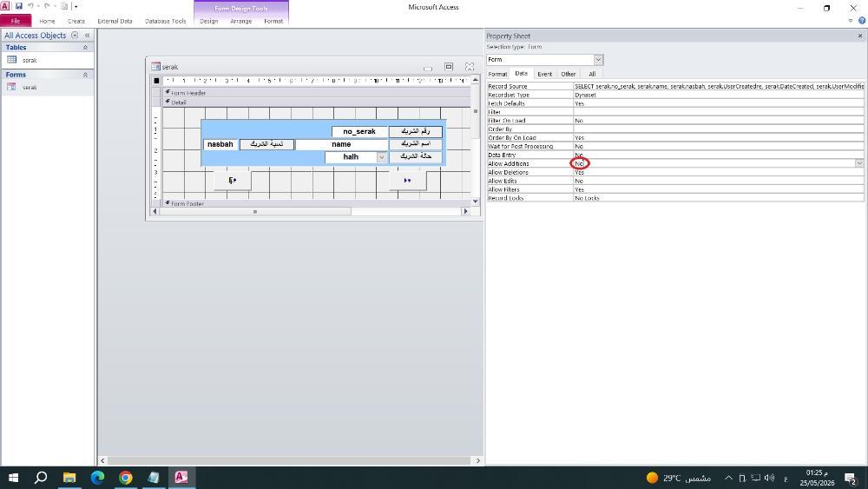Click the form's horizontal scrollbar thumb
The width and height of the screenshot is (868, 489).
point(255,212)
